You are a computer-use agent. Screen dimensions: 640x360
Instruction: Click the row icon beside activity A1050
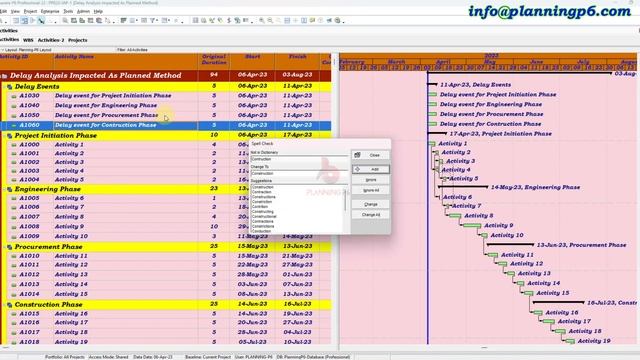[14, 116]
